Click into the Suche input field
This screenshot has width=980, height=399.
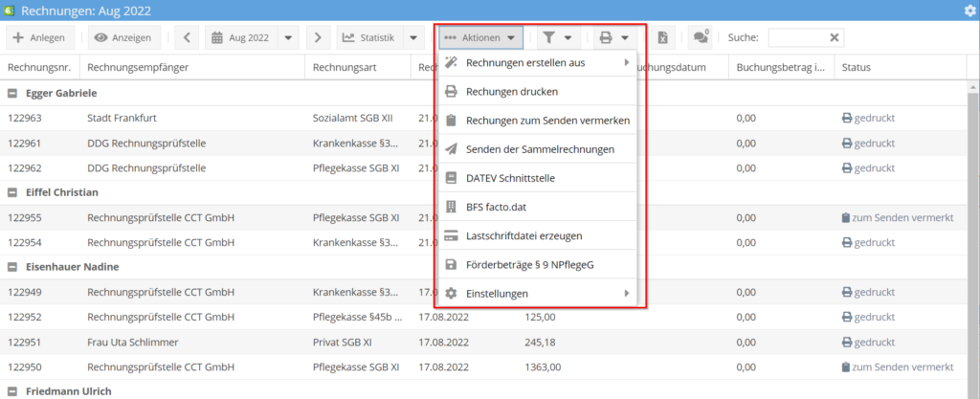pyautogui.click(x=796, y=37)
